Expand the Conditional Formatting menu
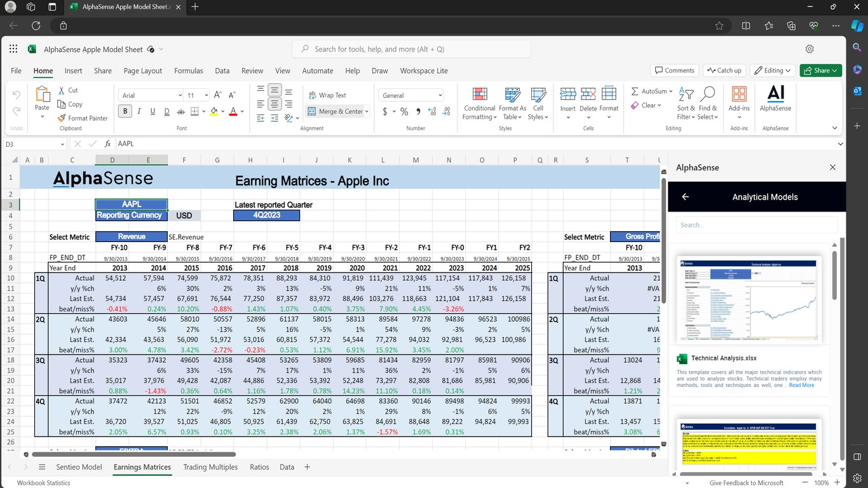The height and width of the screenshot is (488, 868). coord(480,103)
